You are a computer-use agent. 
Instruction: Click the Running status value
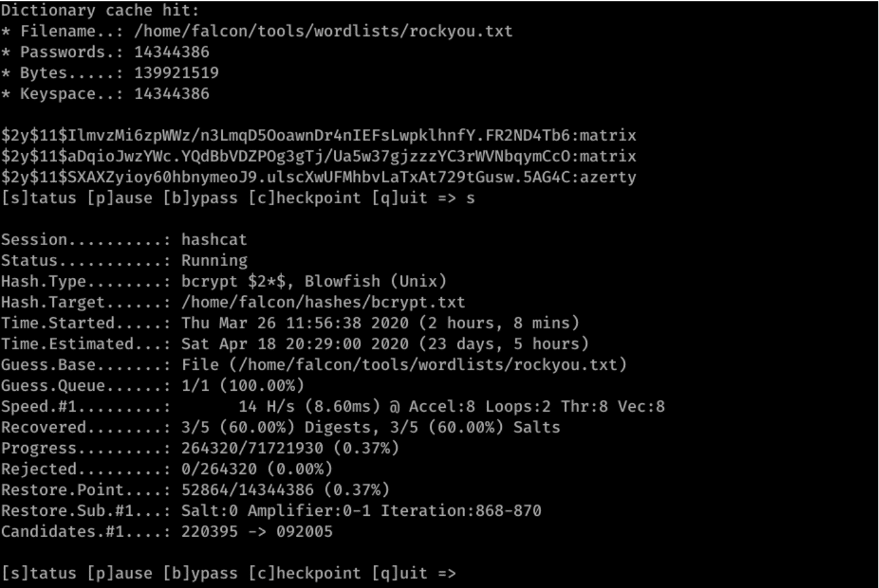[215, 261]
